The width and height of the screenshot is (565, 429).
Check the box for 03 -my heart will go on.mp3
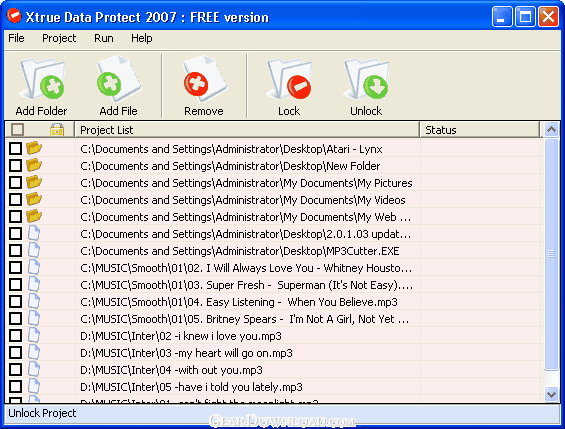pos(15,352)
